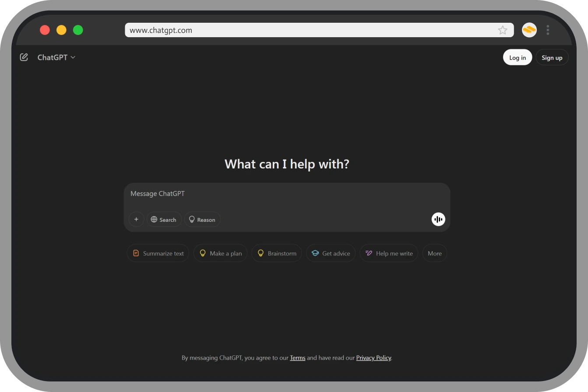Choose the Make a plan suggestion
Image resolution: width=588 pixels, height=392 pixels.
[x=220, y=253]
